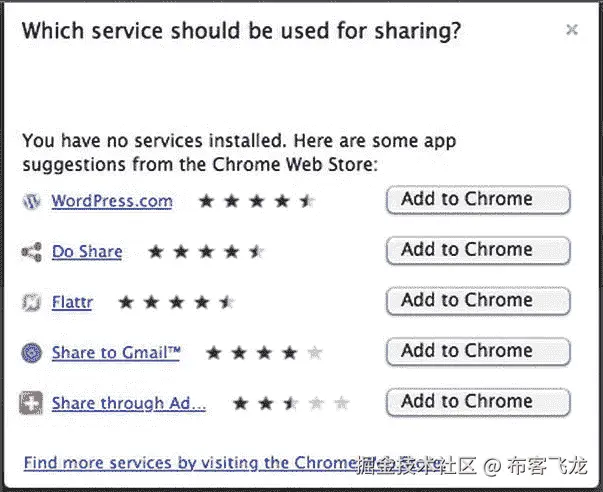The height and width of the screenshot is (492, 603).
Task: Click the Flattr app icon
Action: 32,302
